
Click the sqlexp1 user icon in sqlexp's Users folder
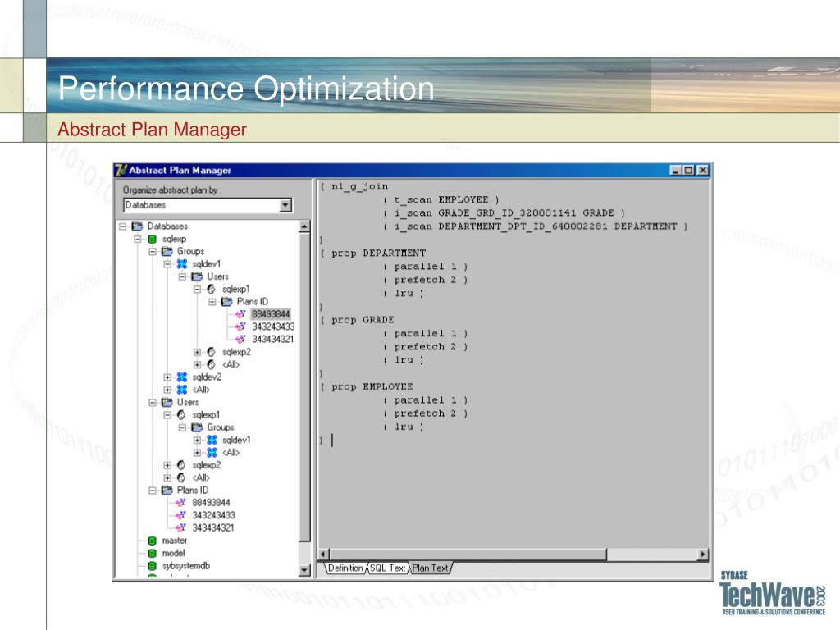181,414
